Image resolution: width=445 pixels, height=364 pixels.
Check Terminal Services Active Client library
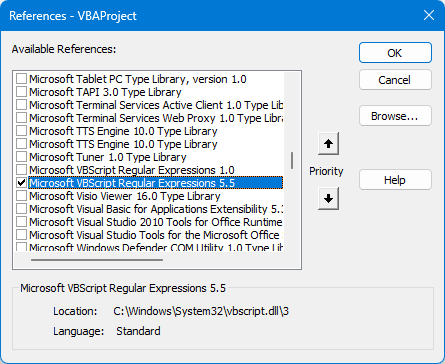(22, 105)
